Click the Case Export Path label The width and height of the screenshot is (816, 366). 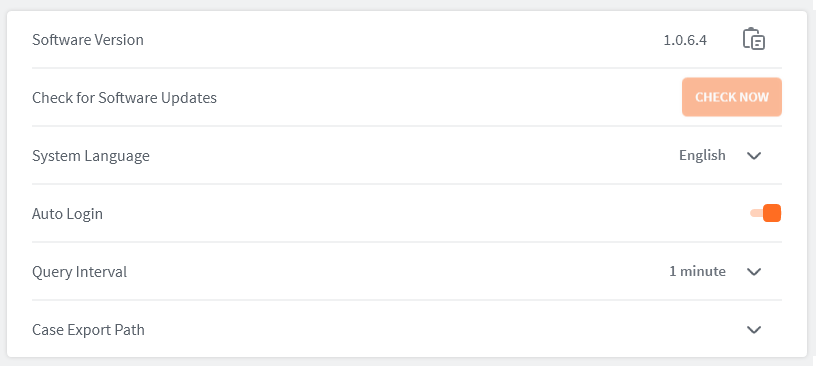88,330
